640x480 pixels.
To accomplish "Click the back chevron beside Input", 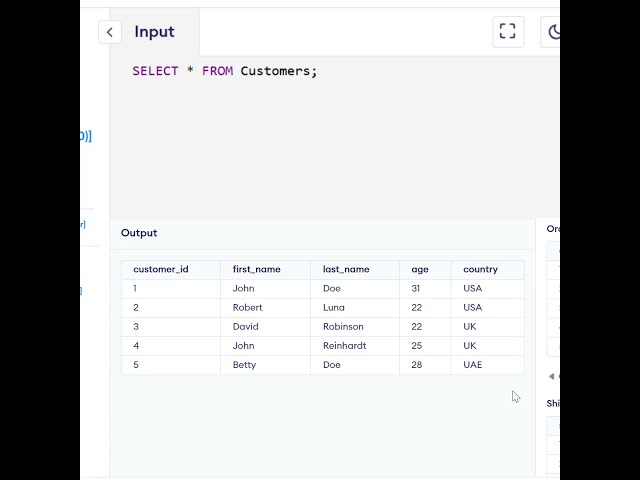I will 110,32.
